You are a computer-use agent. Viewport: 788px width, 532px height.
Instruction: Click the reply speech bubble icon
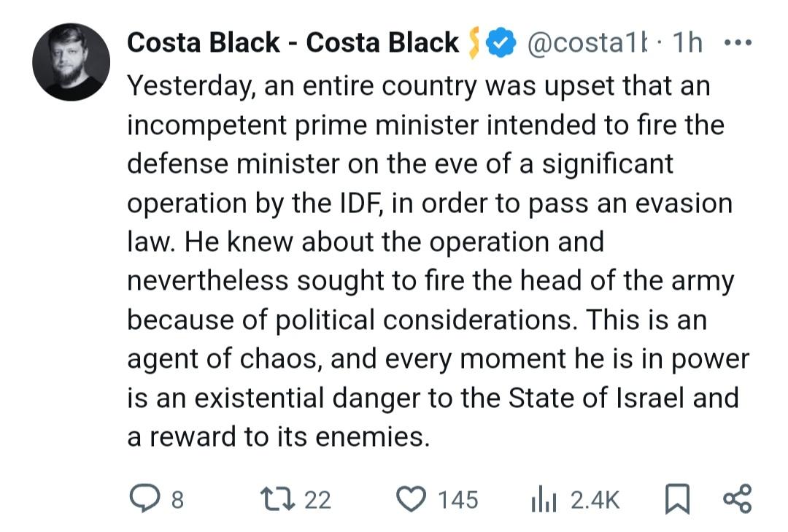coord(144,498)
